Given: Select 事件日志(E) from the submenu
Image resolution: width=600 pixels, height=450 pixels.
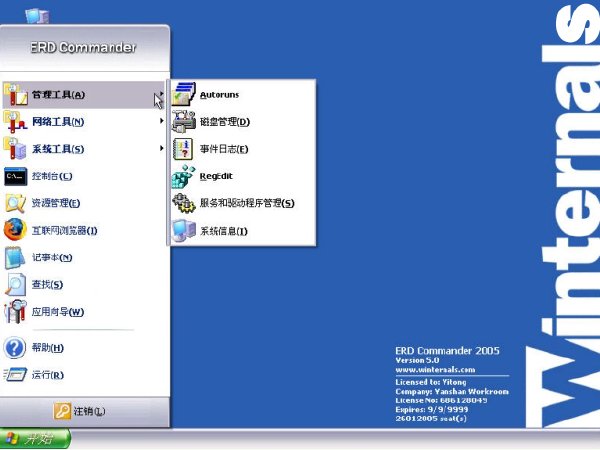Looking at the screenshot, I should pos(243,149).
